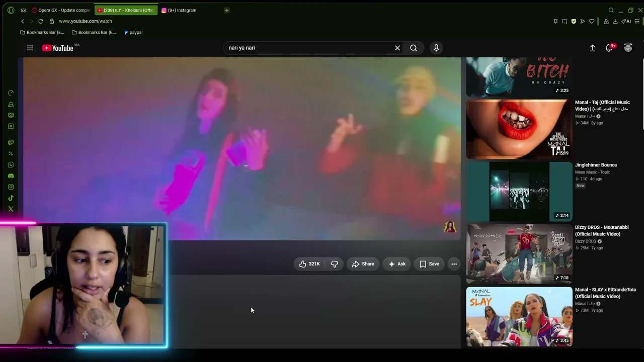Like the video with 321K likes

[309, 264]
